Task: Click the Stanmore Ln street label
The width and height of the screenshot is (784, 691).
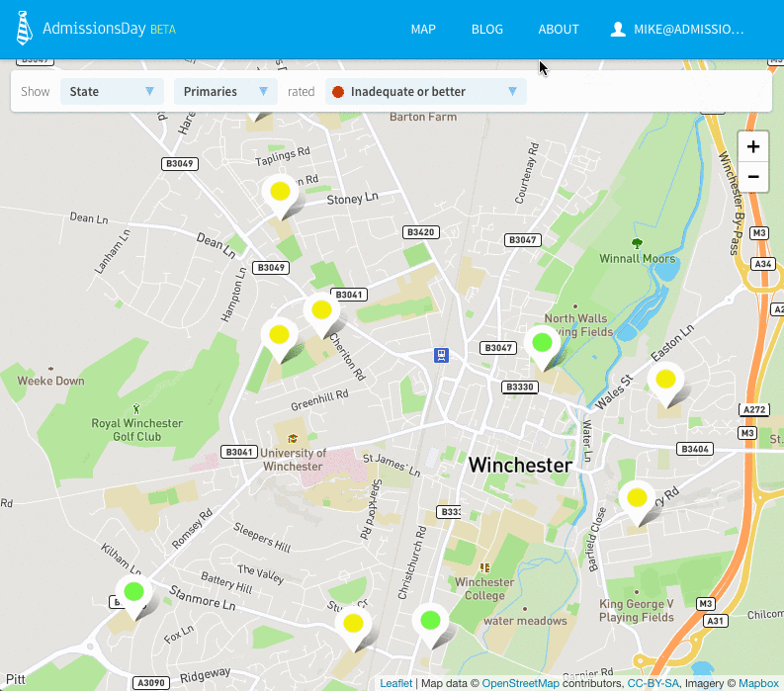Action: click(x=203, y=597)
